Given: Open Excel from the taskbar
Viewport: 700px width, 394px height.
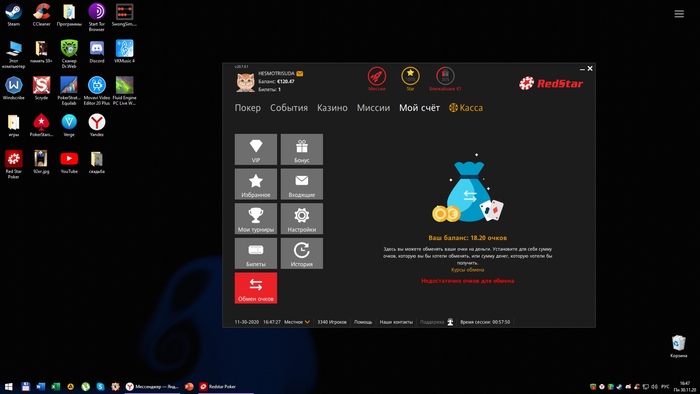Looking at the screenshot, I should click(x=55, y=386).
